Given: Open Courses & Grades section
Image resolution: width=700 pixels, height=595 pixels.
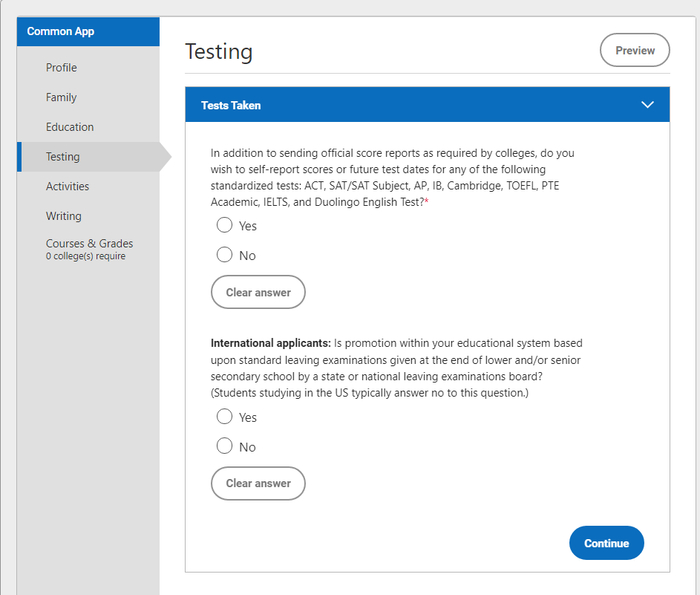Looking at the screenshot, I should point(89,244).
